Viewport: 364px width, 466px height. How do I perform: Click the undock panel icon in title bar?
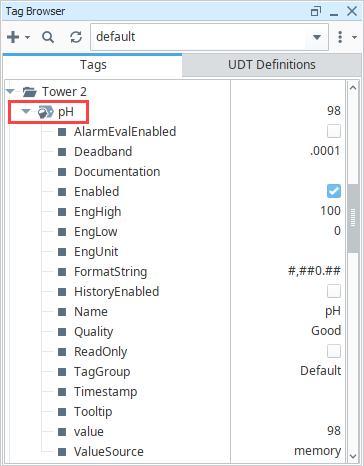(316, 12)
